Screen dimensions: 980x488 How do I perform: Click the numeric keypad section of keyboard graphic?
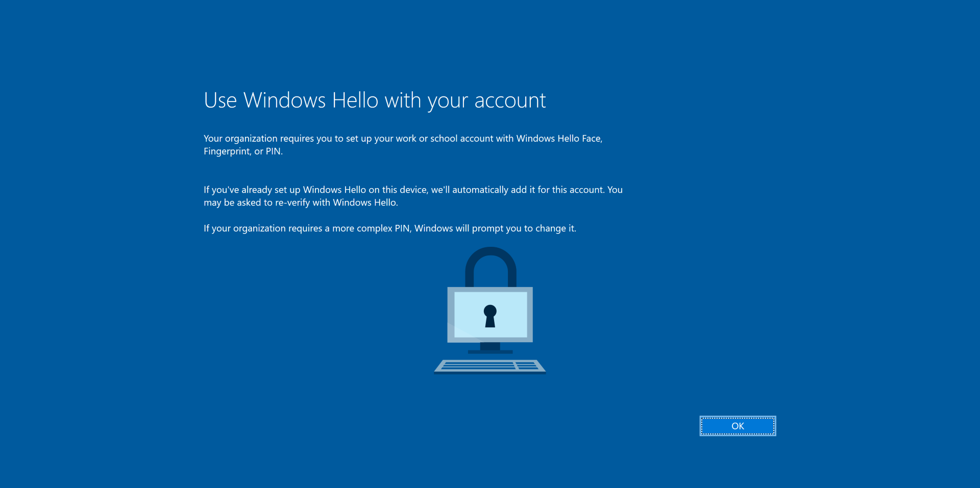tap(528, 366)
